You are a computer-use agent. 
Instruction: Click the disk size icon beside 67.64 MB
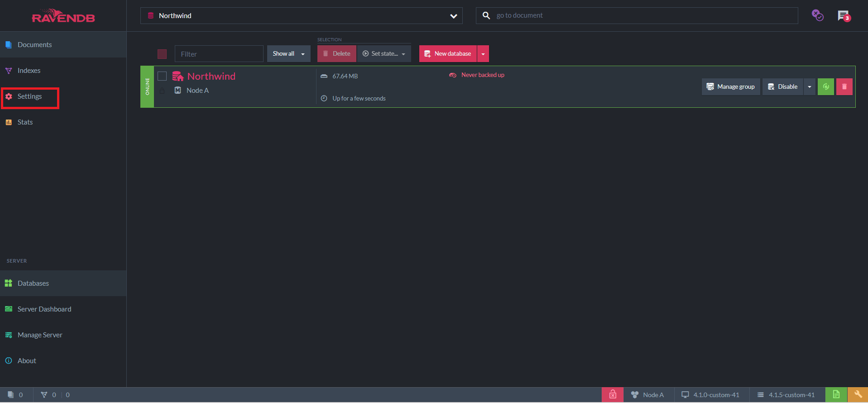pyautogui.click(x=324, y=76)
